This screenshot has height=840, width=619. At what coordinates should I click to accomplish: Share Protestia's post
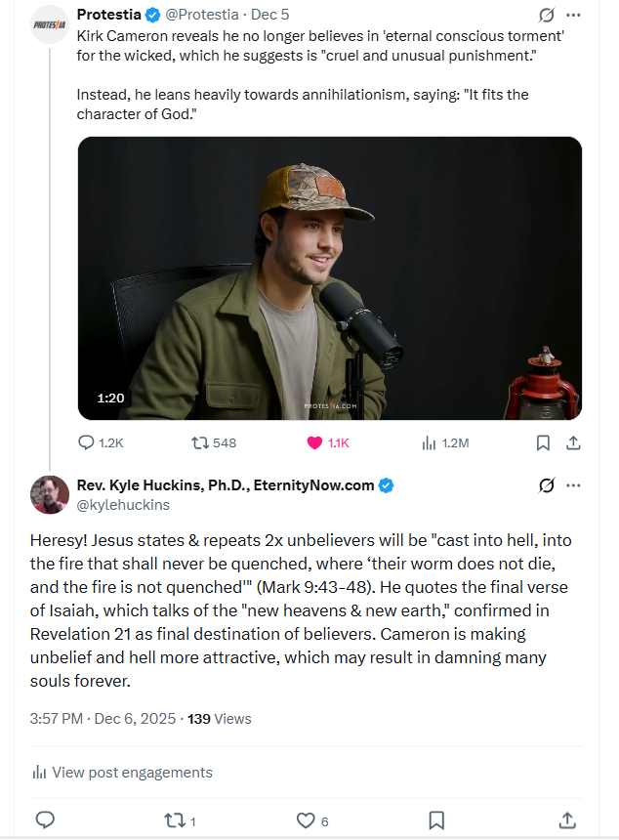click(x=574, y=442)
